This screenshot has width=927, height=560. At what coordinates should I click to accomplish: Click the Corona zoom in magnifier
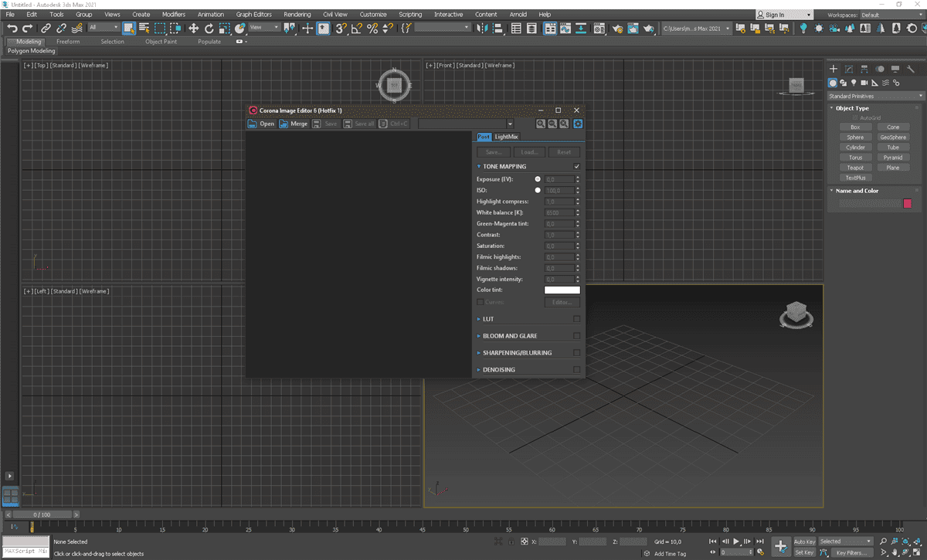pyautogui.click(x=541, y=124)
